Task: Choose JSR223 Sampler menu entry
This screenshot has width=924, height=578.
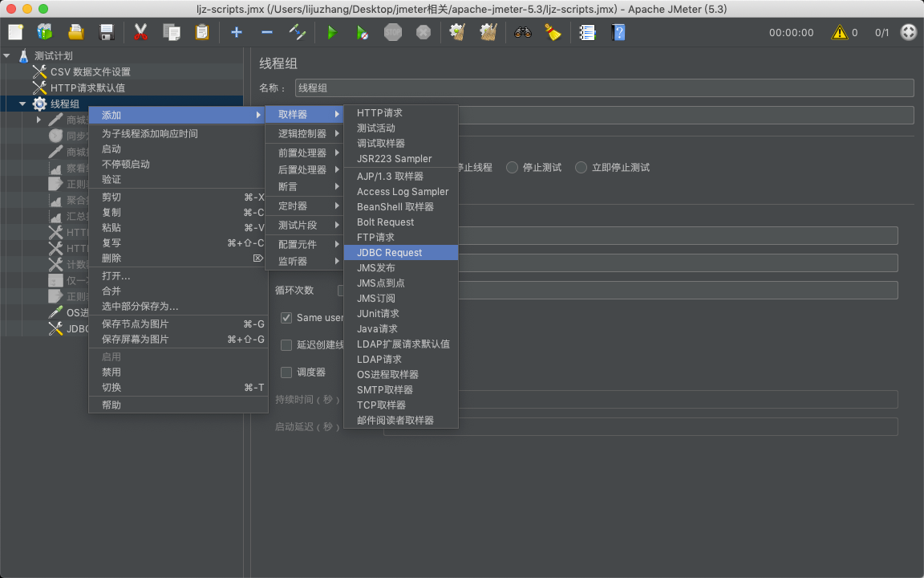Action: 401,159
